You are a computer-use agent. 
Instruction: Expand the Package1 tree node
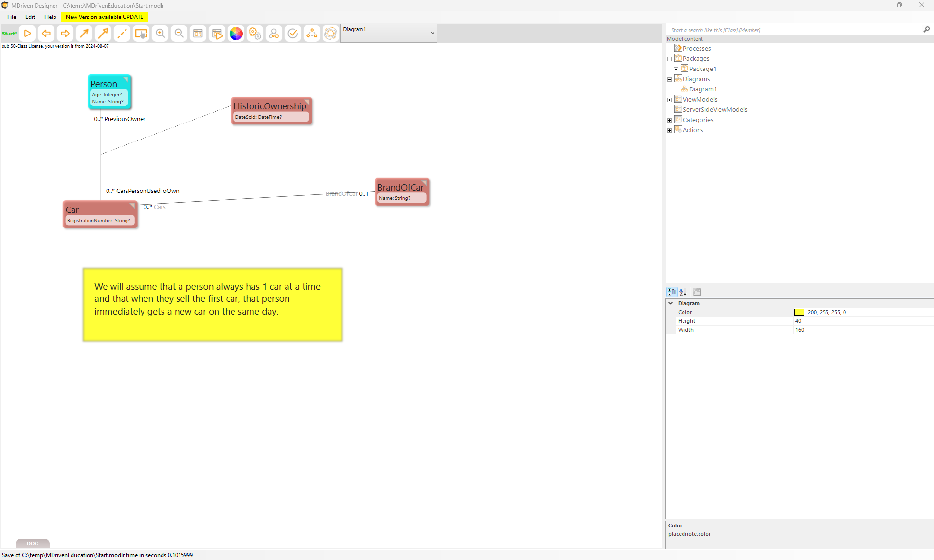tap(676, 69)
